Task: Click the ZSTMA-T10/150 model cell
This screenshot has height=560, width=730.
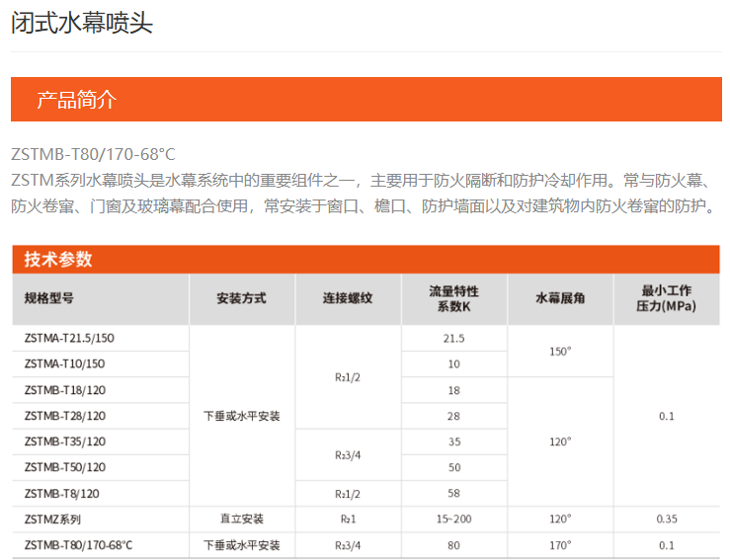Action: point(64,363)
